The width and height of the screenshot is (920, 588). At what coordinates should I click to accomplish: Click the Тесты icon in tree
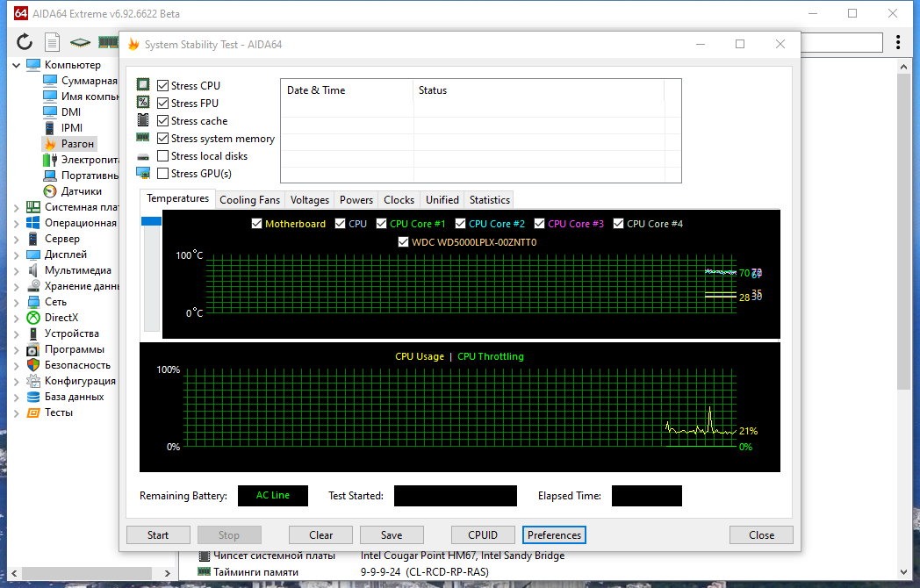[32, 412]
